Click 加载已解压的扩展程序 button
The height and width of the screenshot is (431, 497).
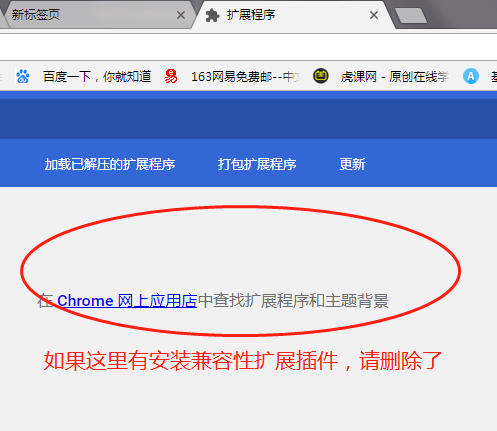110,164
